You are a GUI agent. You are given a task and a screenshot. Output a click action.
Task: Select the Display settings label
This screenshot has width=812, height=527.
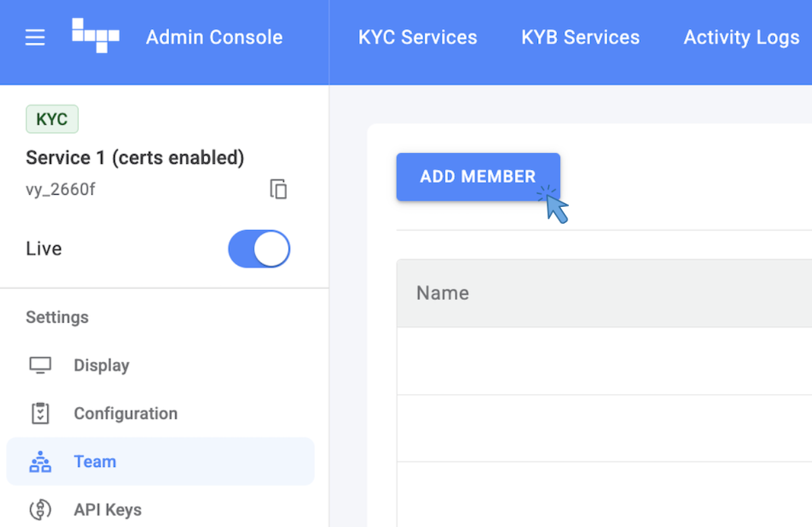(x=102, y=365)
